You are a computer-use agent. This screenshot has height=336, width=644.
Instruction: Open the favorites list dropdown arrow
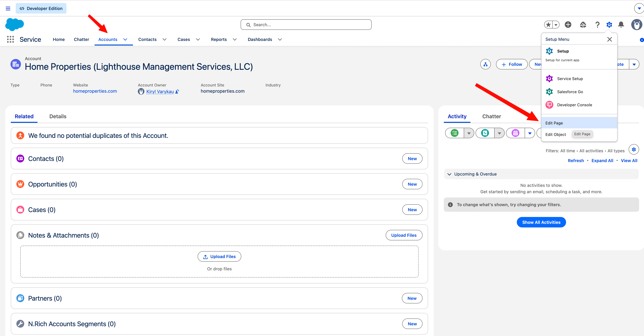(556, 25)
